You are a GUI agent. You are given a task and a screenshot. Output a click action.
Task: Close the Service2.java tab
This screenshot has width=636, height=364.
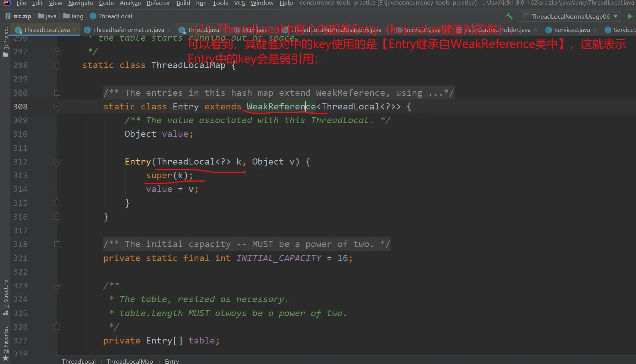pyautogui.click(x=595, y=30)
